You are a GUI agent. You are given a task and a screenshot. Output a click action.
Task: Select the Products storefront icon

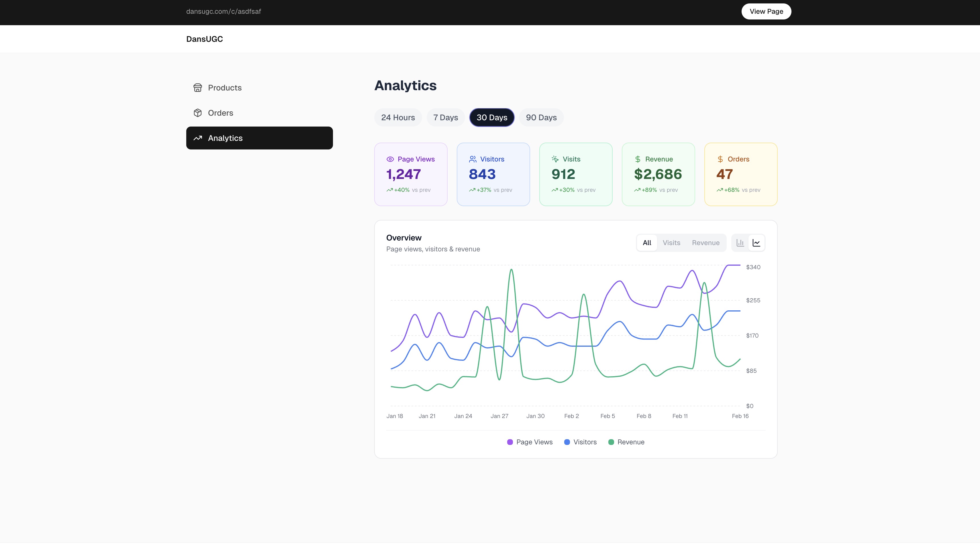coord(197,87)
